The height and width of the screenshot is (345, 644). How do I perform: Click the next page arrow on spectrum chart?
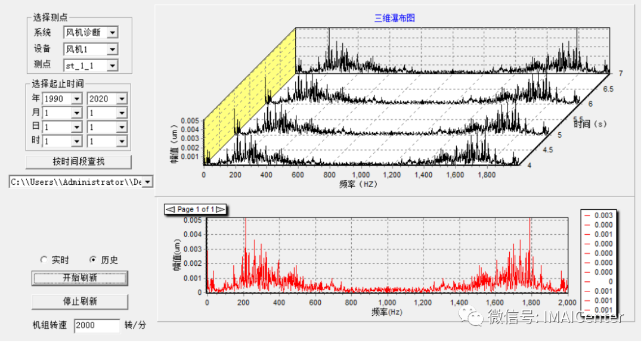click(220, 209)
